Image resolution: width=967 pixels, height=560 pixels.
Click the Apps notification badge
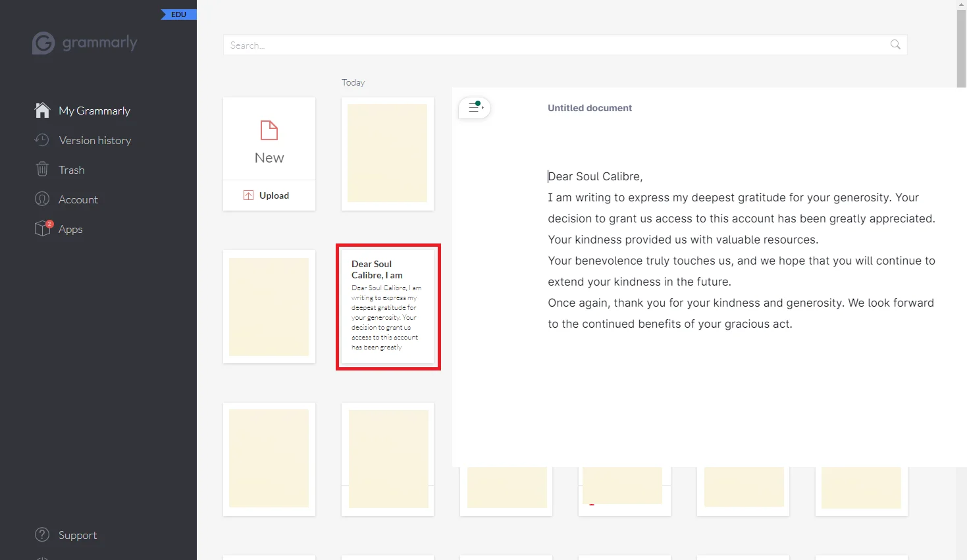tap(49, 224)
